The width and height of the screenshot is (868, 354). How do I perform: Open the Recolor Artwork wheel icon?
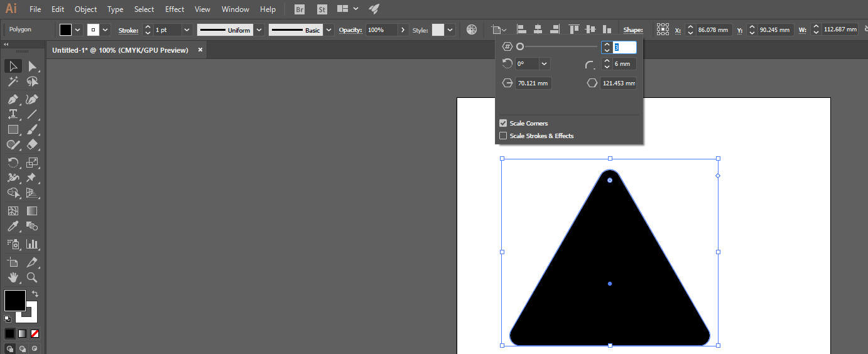[472, 29]
